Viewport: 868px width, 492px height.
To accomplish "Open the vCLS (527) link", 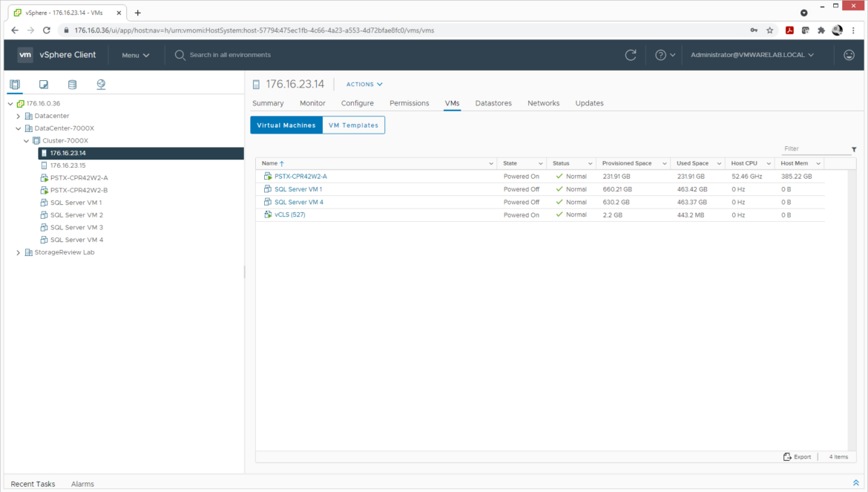I will 289,214.
